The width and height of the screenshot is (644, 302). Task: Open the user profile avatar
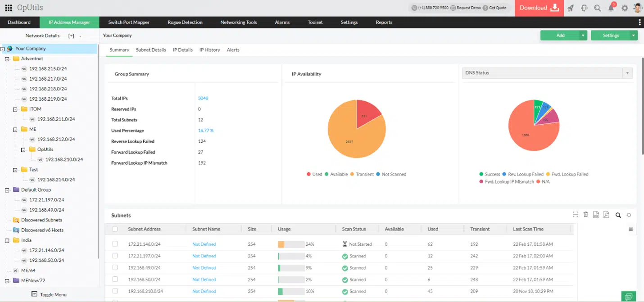coord(637,8)
